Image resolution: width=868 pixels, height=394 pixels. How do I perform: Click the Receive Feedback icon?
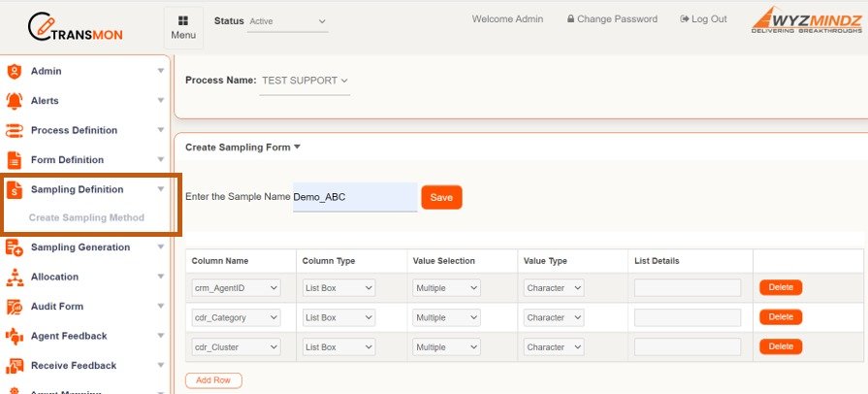click(x=14, y=366)
